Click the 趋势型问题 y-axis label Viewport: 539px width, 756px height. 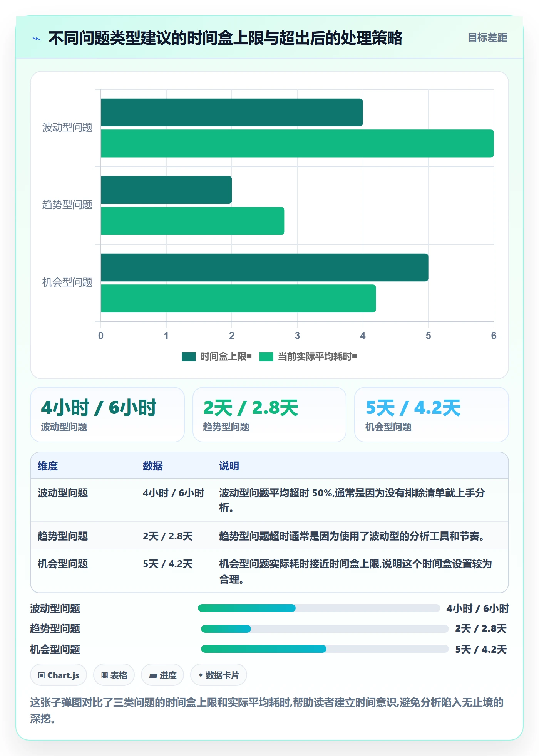tap(67, 205)
